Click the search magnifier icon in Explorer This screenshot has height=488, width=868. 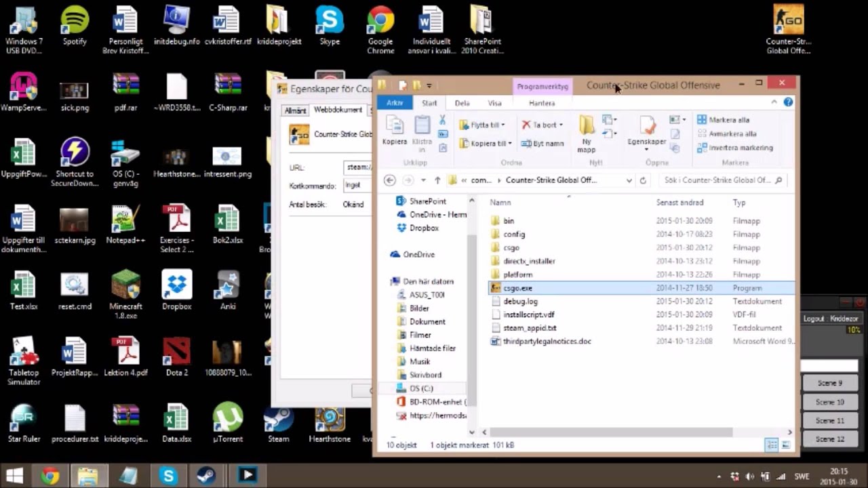coord(778,180)
